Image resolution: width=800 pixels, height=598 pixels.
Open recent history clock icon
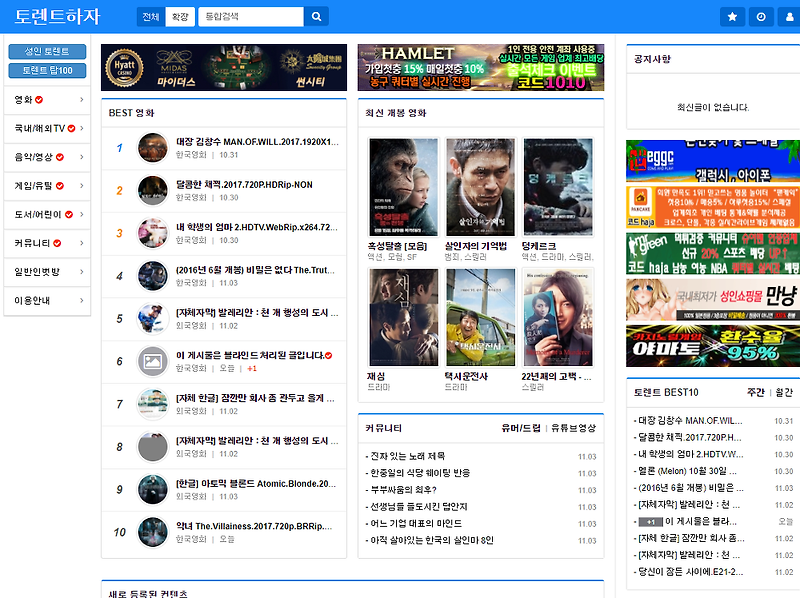click(761, 17)
